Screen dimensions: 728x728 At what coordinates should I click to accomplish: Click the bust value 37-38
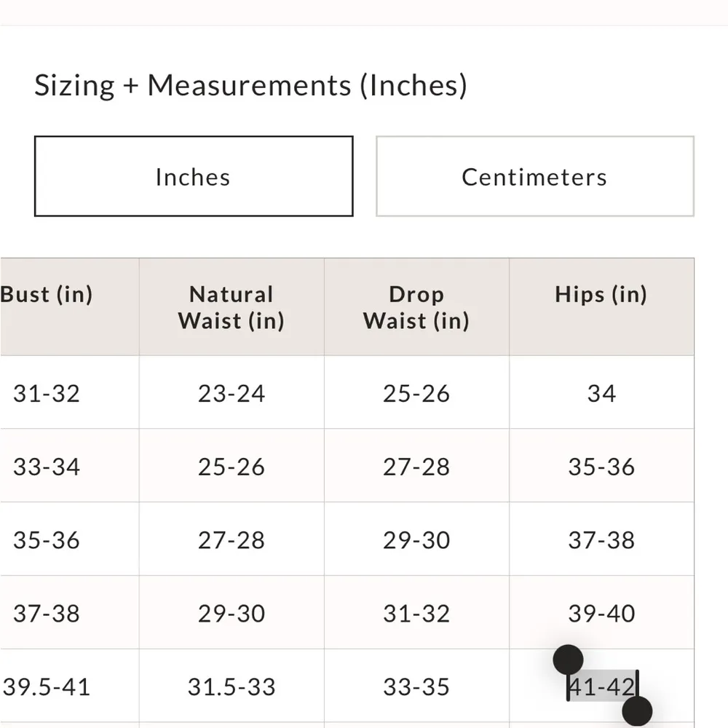click(47, 614)
